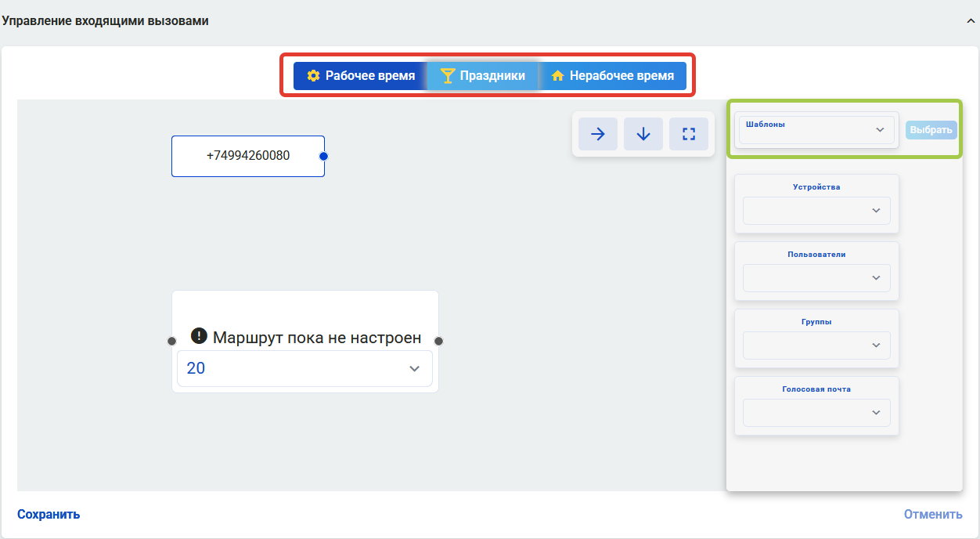The width and height of the screenshot is (980, 539).
Task: Click the fullscreen fit-view icon
Action: (689, 134)
